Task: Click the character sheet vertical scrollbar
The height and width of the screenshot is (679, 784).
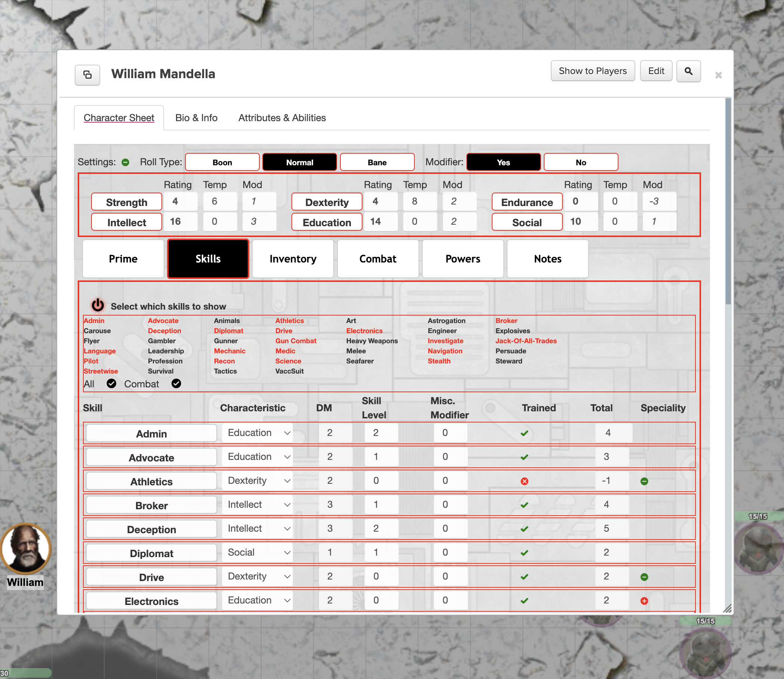Action: 728,201
